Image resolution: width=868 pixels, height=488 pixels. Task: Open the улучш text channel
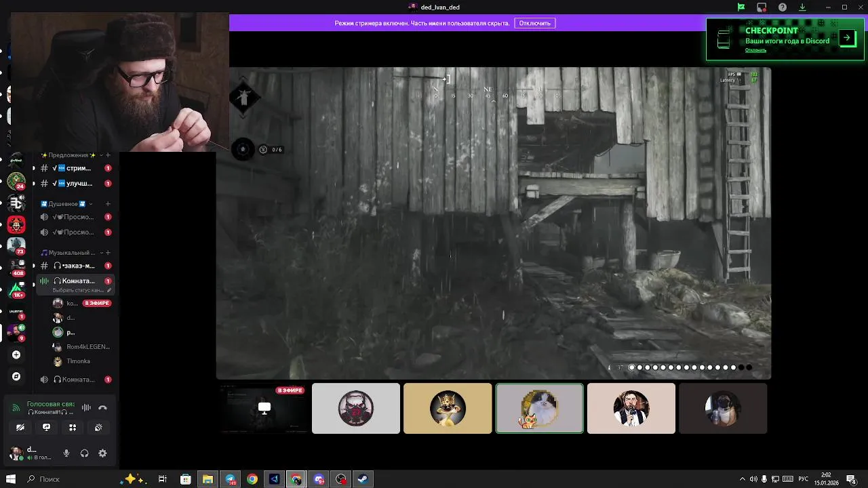pos(75,184)
